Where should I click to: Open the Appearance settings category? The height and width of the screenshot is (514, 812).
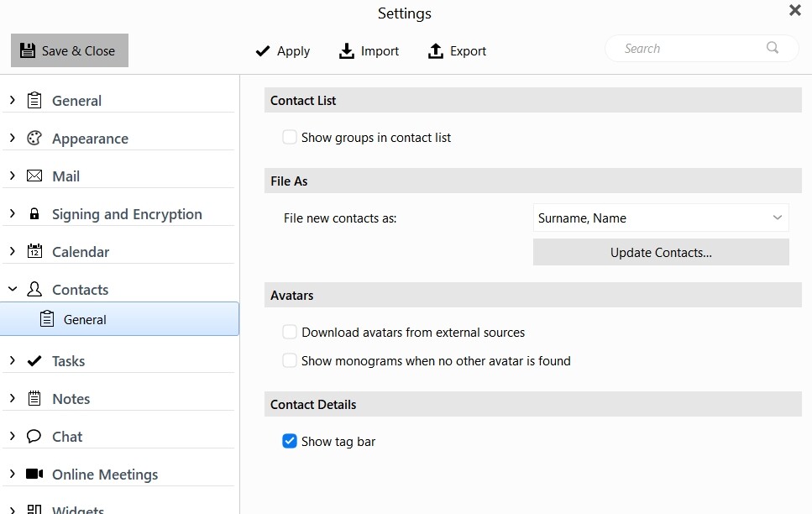(90, 139)
